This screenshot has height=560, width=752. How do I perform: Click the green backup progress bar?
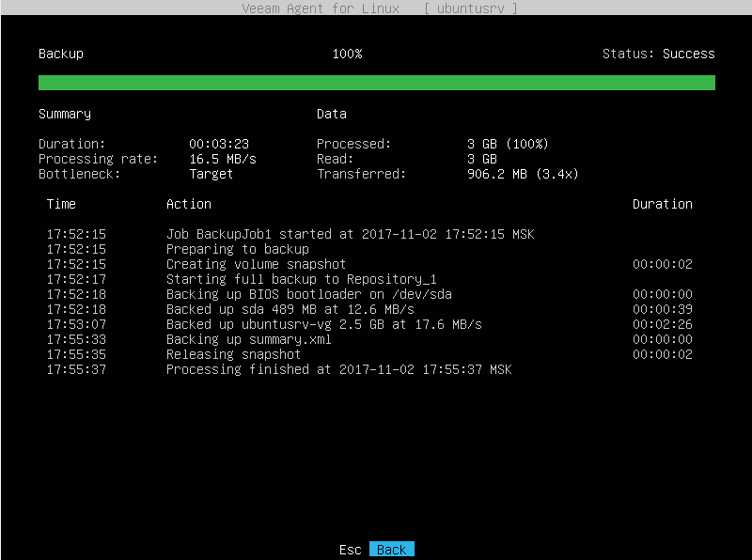377,83
